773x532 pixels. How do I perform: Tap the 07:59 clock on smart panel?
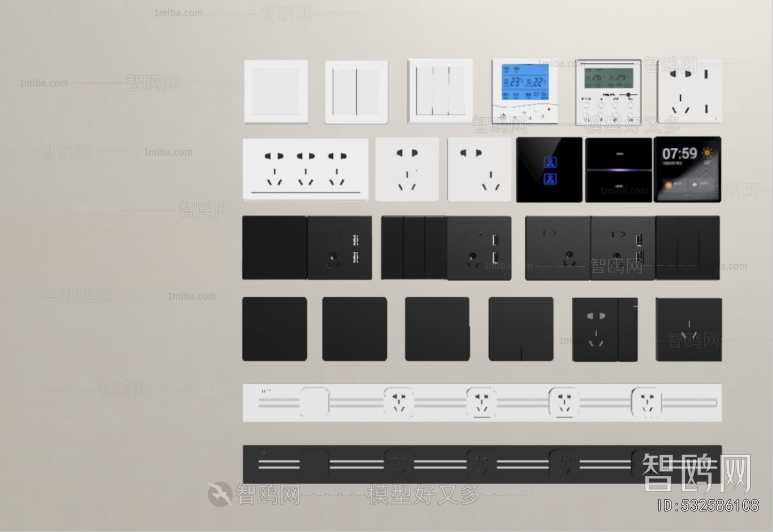[x=680, y=153]
